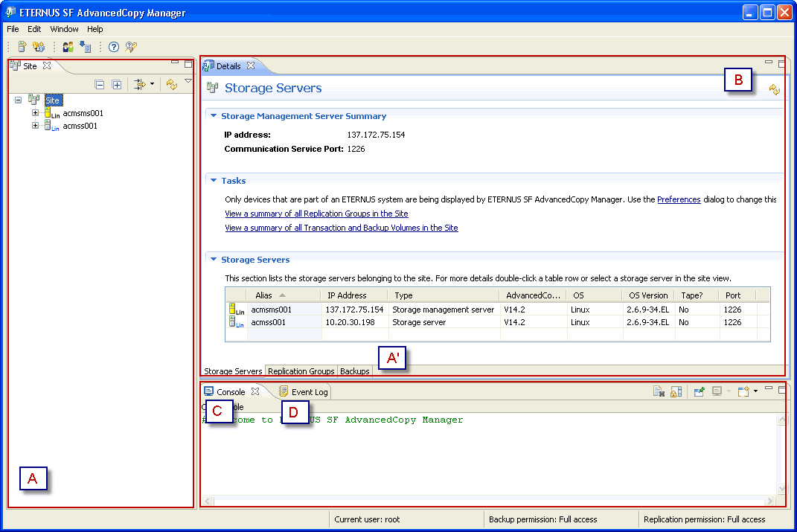The image size is (797, 532).
Task: Refresh the Site view
Action: click(x=172, y=84)
